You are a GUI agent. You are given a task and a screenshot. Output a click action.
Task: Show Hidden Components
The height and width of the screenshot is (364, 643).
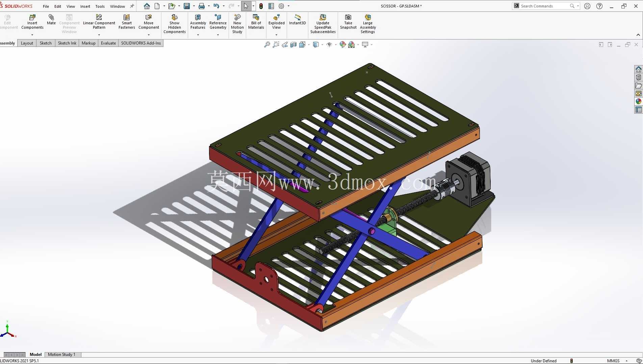175,24
